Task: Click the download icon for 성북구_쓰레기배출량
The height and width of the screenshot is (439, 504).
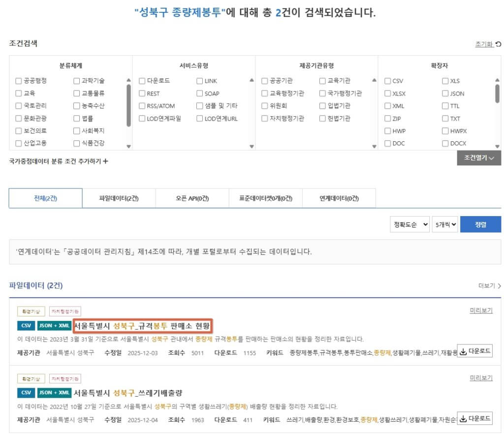Action: [x=464, y=418]
